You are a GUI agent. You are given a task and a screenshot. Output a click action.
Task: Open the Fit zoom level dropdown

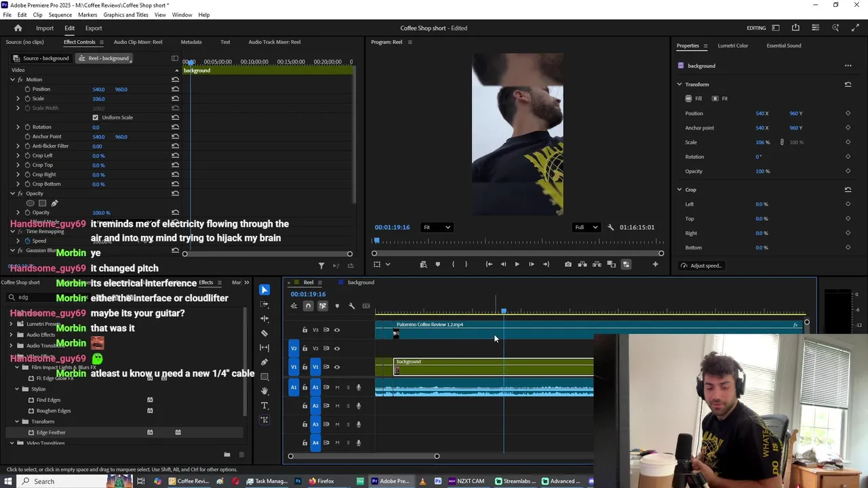click(436, 227)
